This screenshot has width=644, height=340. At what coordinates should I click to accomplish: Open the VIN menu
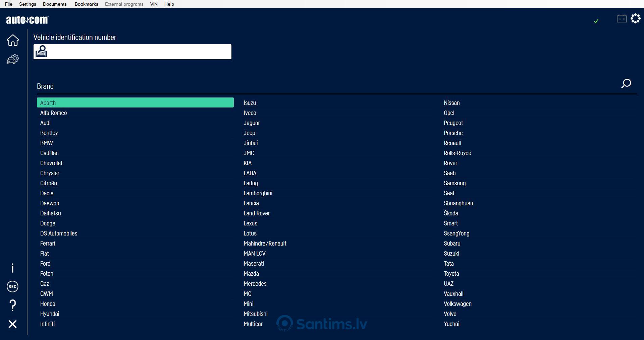pos(154,4)
